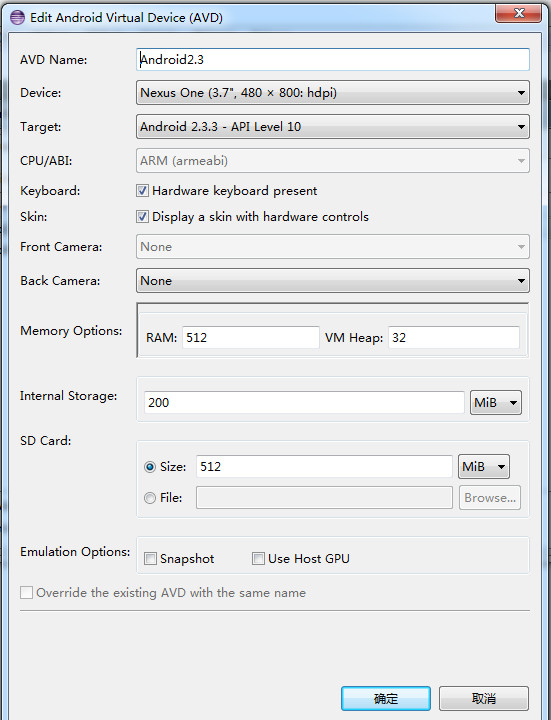This screenshot has width=551, height=720.
Task: Open the Device dropdown showing Nexus One
Action: coord(333,93)
